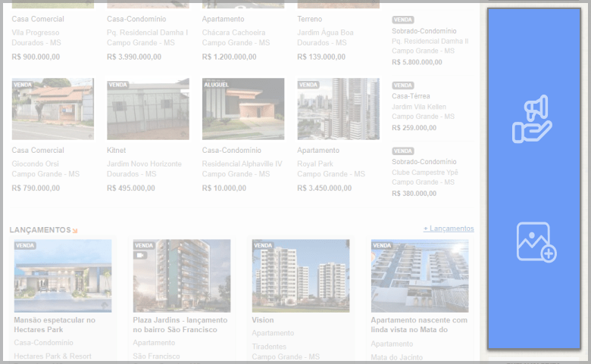Viewport: 591px width, 364px height.
Task: Click the price R$ 259.000,00
Action: click(x=414, y=128)
